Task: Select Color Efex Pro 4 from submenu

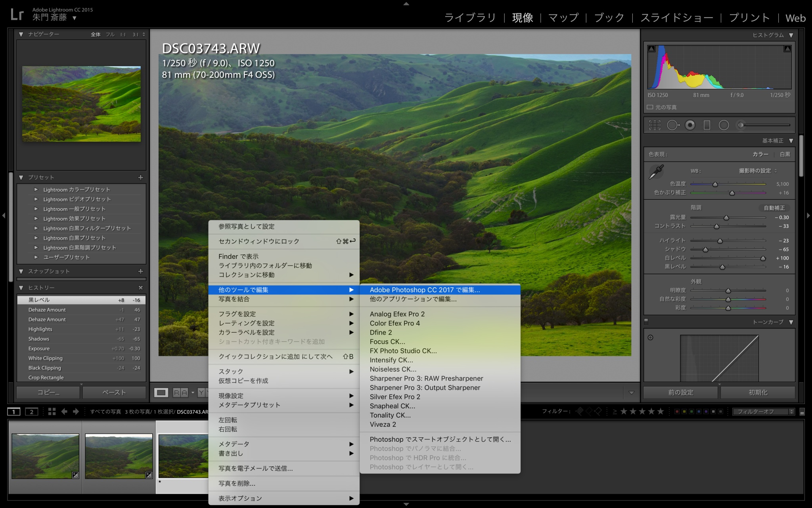Action: (x=440, y=323)
